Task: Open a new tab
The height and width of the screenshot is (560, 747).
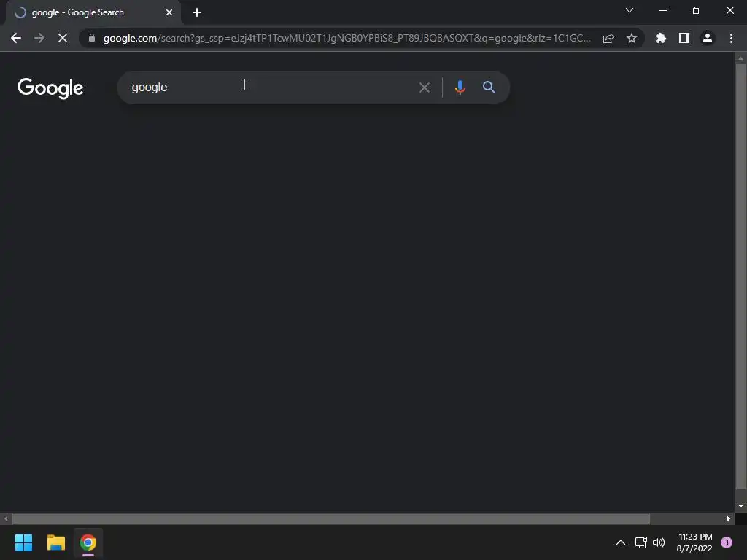Action: click(x=197, y=12)
